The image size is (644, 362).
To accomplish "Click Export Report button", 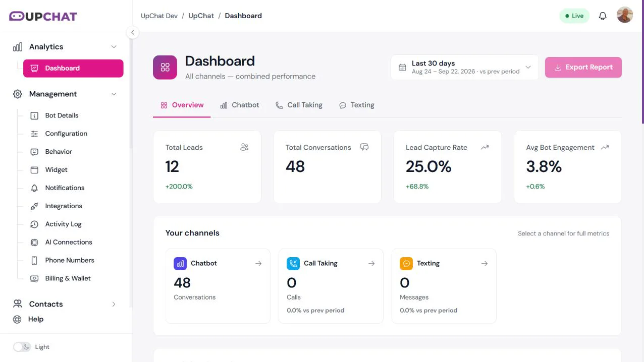I will [583, 67].
